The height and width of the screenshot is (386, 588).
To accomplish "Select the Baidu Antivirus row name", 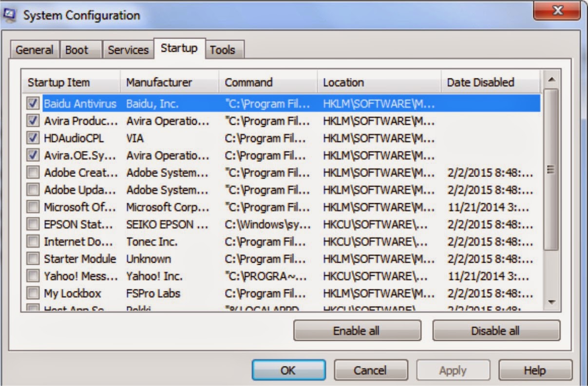I will pyautogui.click(x=80, y=104).
